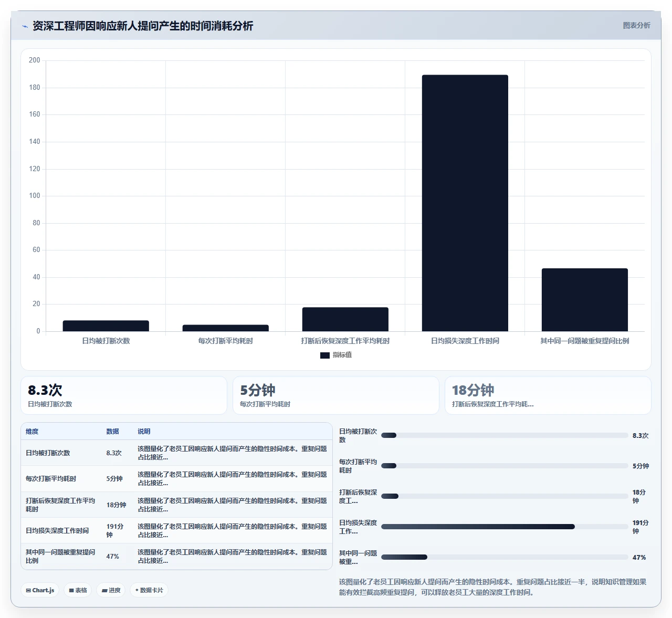Select the 数据卡片 tag chip
Image resolution: width=672 pixels, height=618 pixels.
point(149,590)
